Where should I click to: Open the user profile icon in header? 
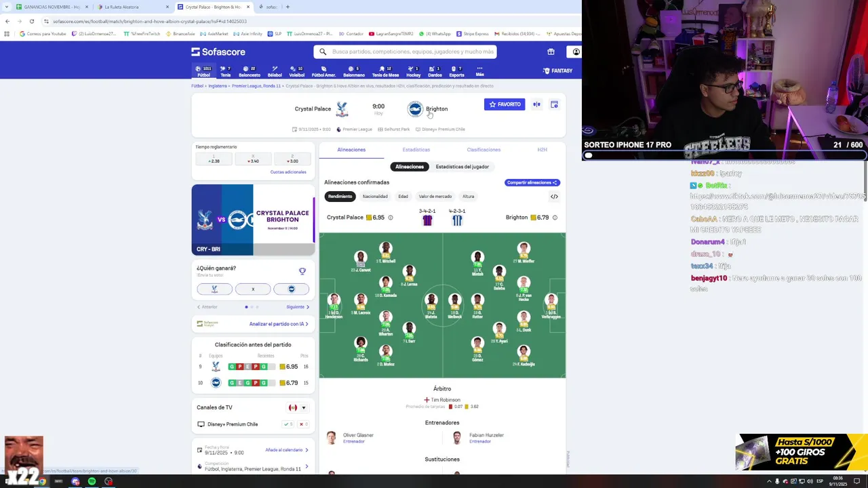pyautogui.click(x=576, y=52)
